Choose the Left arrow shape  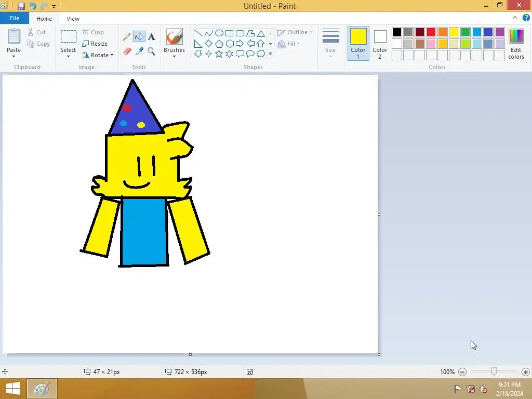point(250,44)
